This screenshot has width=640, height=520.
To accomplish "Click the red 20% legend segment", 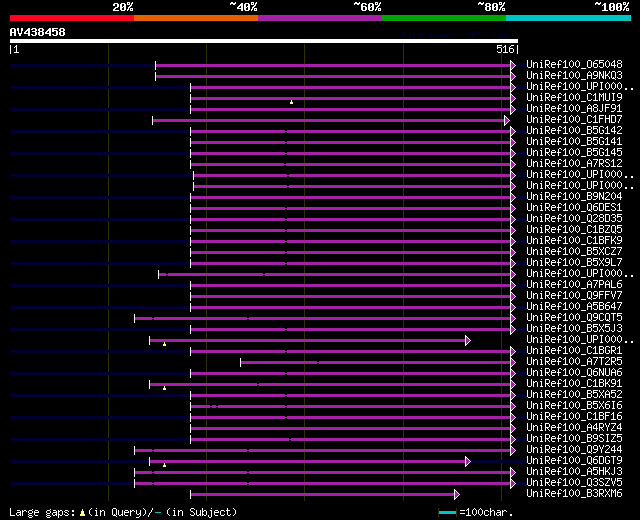I will coord(72,18).
